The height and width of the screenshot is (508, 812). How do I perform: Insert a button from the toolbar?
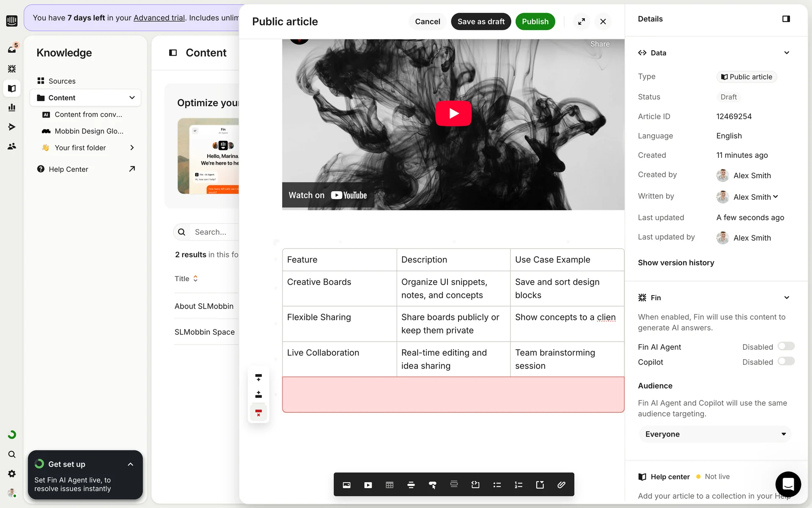point(432,485)
